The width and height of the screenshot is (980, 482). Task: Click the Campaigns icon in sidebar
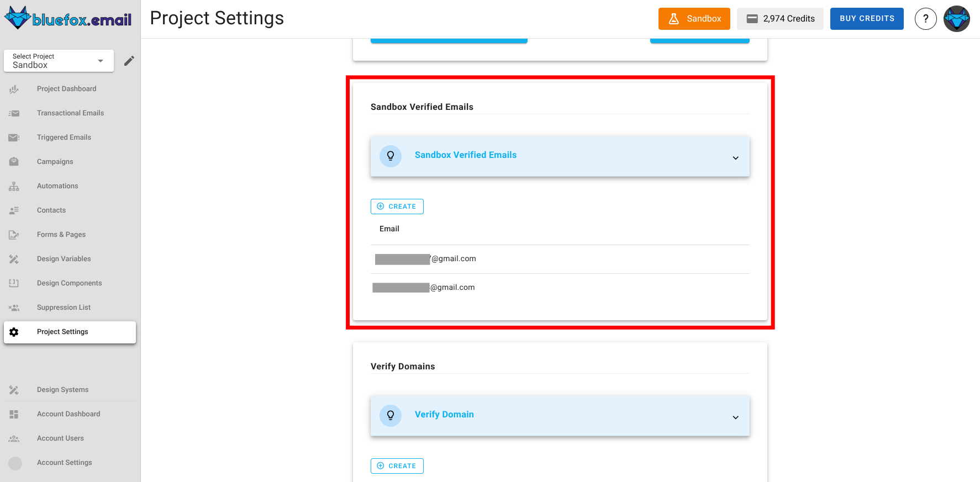tap(14, 162)
